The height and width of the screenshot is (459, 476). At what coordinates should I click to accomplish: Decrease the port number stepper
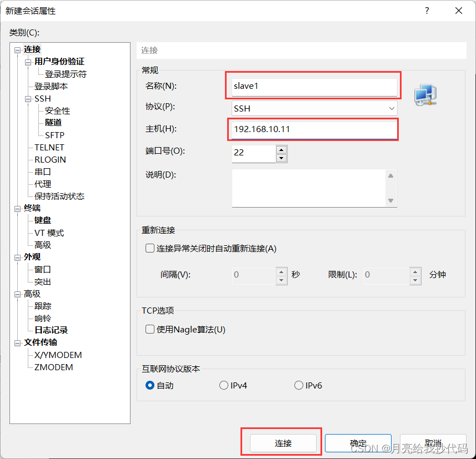point(282,158)
